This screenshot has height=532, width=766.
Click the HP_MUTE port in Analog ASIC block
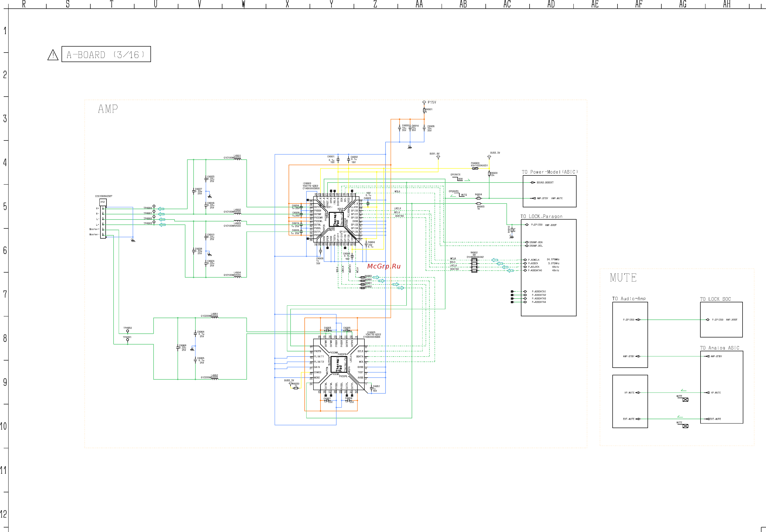pos(715,393)
